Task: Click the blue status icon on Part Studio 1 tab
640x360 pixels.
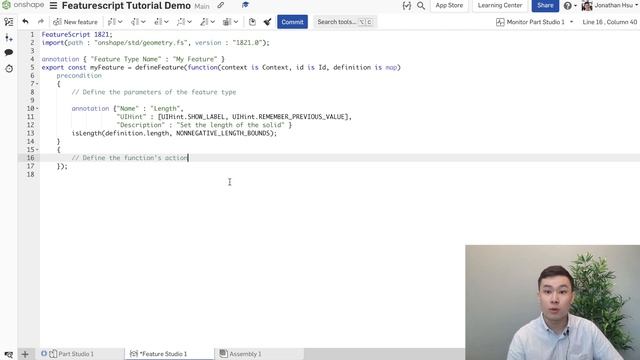Action: (x=44, y=353)
